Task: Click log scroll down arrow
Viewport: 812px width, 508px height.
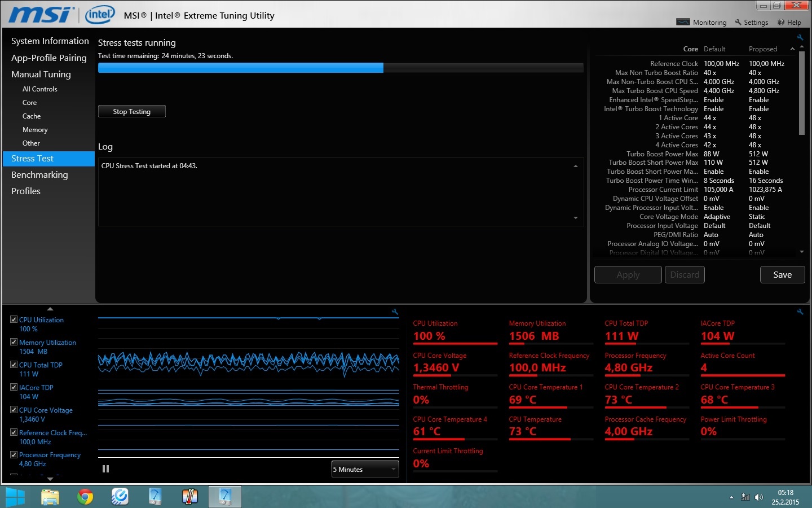Action: coord(576,218)
